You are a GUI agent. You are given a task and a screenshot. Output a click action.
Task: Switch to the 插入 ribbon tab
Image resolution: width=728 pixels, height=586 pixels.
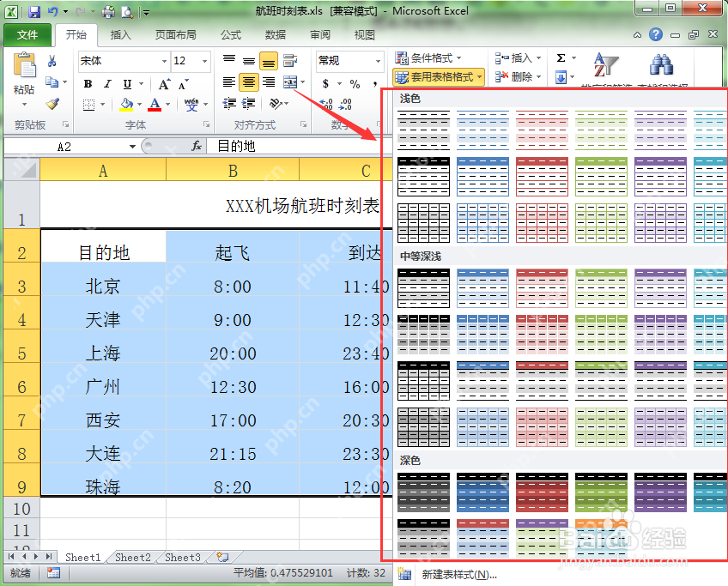pos(120,35)
